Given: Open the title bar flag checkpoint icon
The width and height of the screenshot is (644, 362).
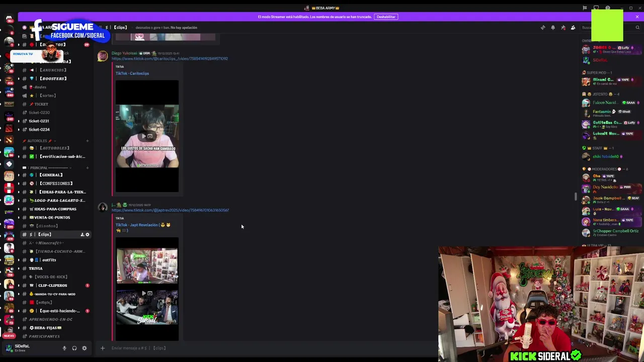Looking at the screenshot, I should point(585,8).
